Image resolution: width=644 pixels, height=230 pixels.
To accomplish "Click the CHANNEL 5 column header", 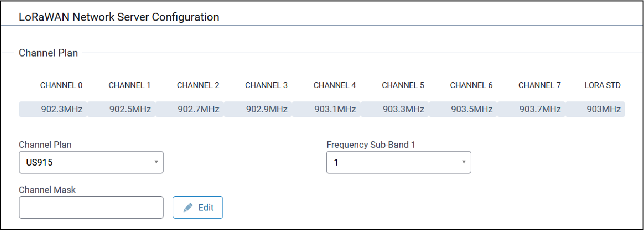I will pos(403,85).
